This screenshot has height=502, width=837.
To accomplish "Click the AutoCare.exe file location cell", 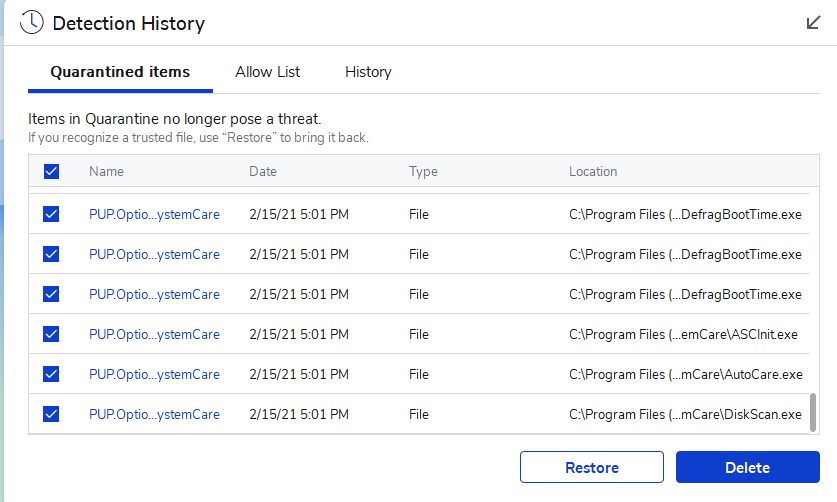I will click(685, 374).
